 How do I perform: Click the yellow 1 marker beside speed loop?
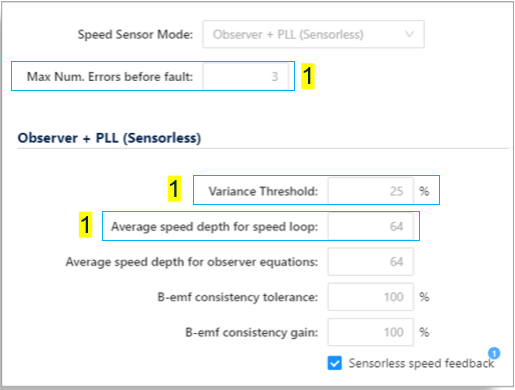tap(86, 224)
